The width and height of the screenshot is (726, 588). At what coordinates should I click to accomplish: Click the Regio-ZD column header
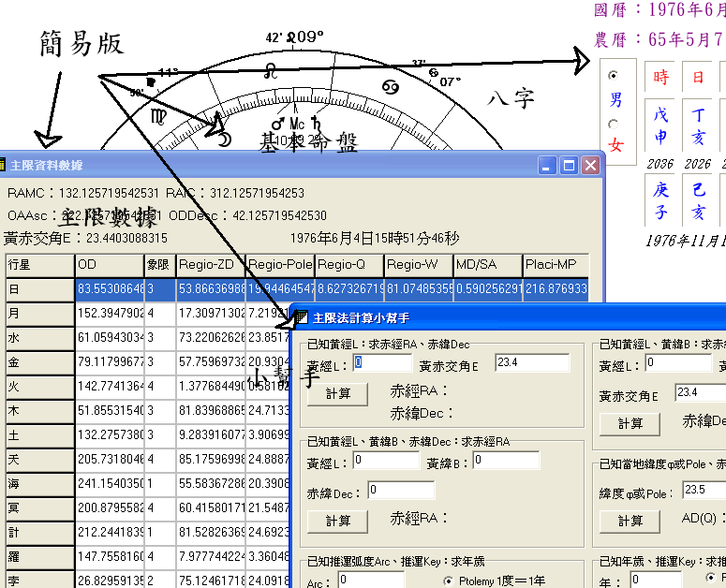click(210, 265)
